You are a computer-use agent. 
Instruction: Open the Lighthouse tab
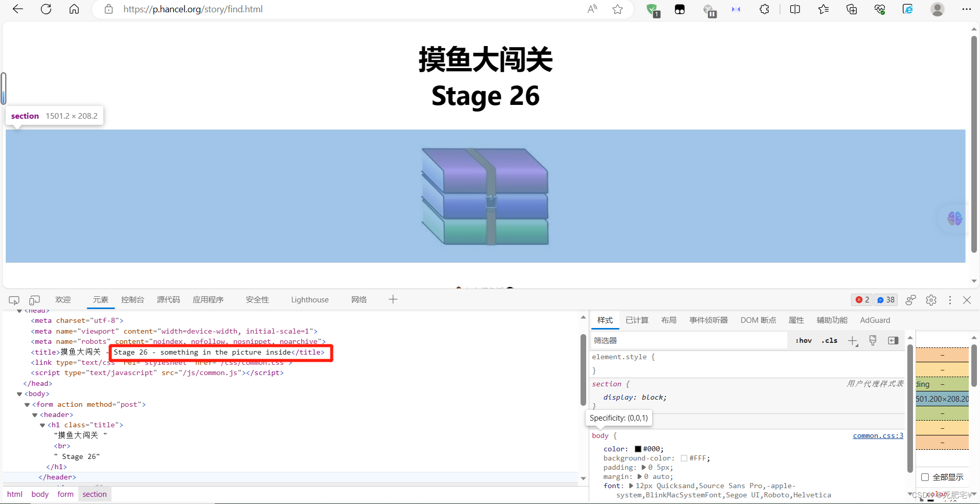tap(310, 300)
